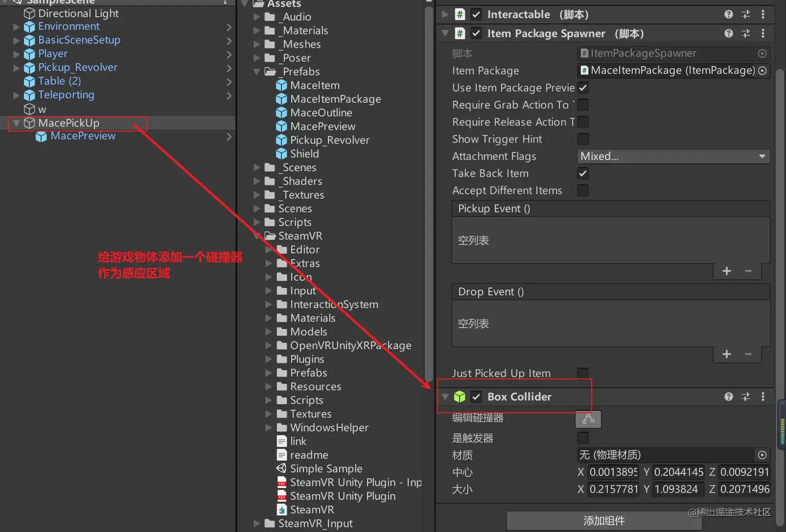
Task: Uncheck Take Back Item
Action: point(583,174)
